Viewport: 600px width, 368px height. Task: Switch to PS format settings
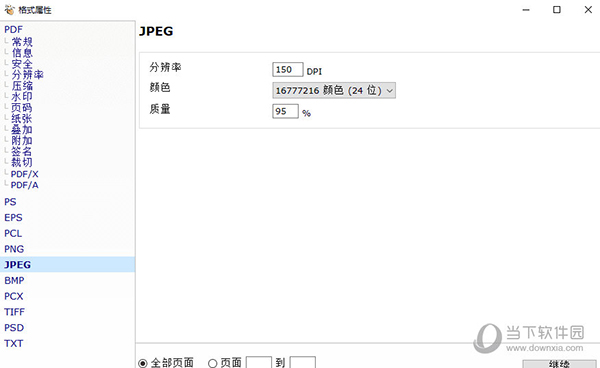(10, 202)
